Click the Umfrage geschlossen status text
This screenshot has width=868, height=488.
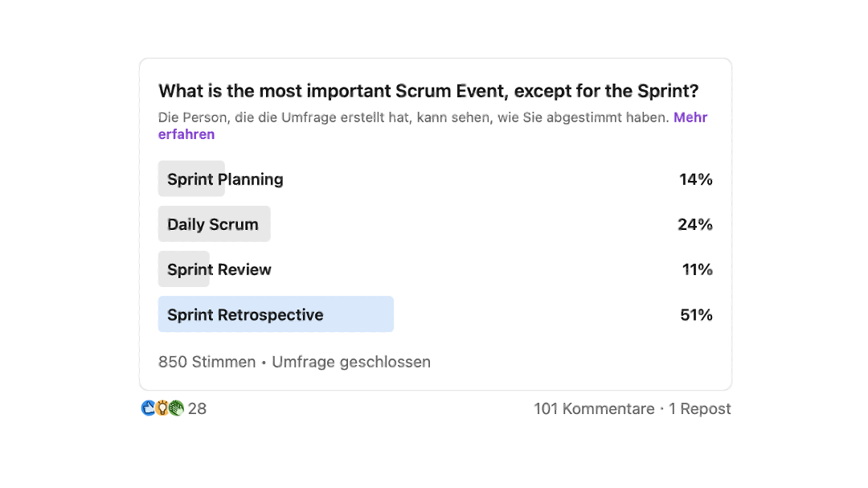351,362
